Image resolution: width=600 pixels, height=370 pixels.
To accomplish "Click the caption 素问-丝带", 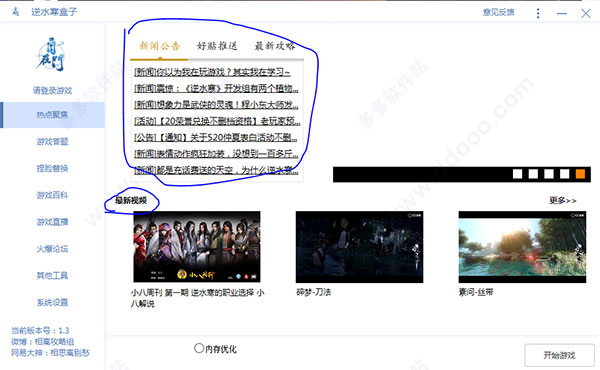I will [x=476, y=292].
